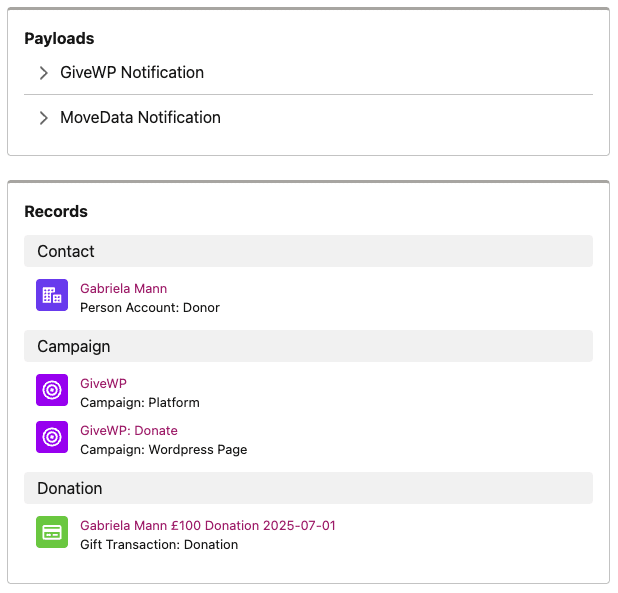Viewport: 618px width, 593px height.
Task: Expand the MoveData Notification chevron
Action: (43, 118)
